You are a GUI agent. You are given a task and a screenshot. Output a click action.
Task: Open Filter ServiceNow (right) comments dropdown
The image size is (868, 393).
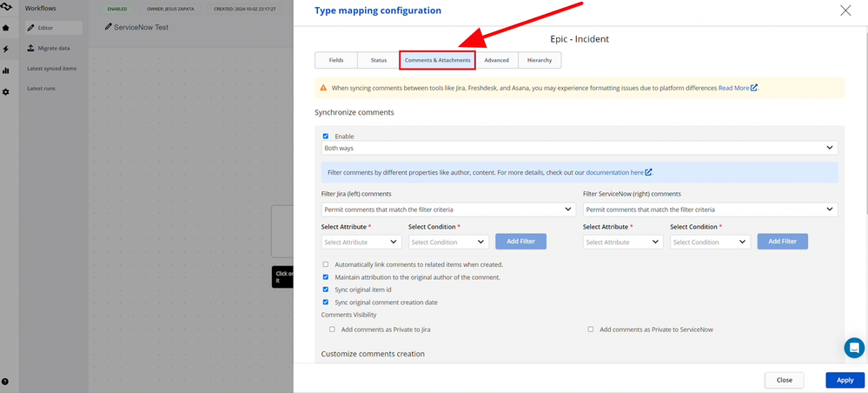pyautogui.click(x=710, y=210)
